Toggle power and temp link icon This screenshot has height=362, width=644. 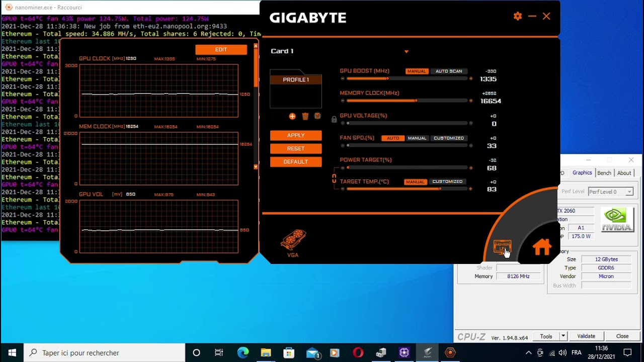(334, 178)
